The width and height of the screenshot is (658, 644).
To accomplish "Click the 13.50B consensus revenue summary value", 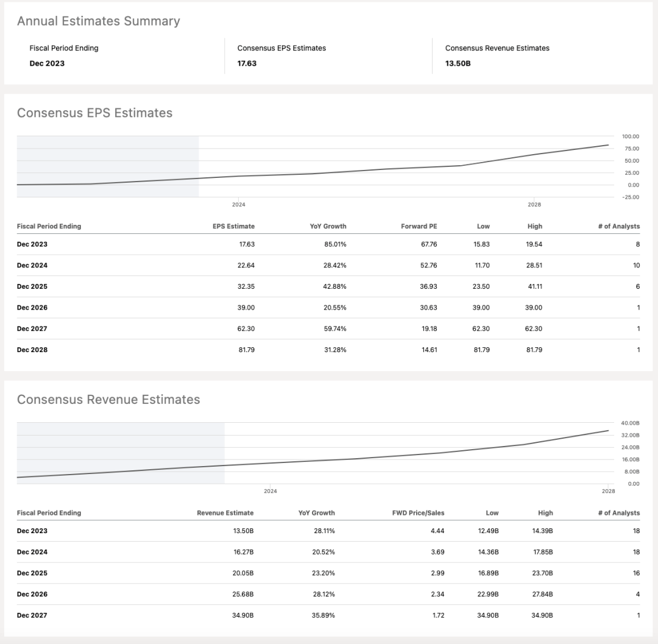I will point(458,63).
